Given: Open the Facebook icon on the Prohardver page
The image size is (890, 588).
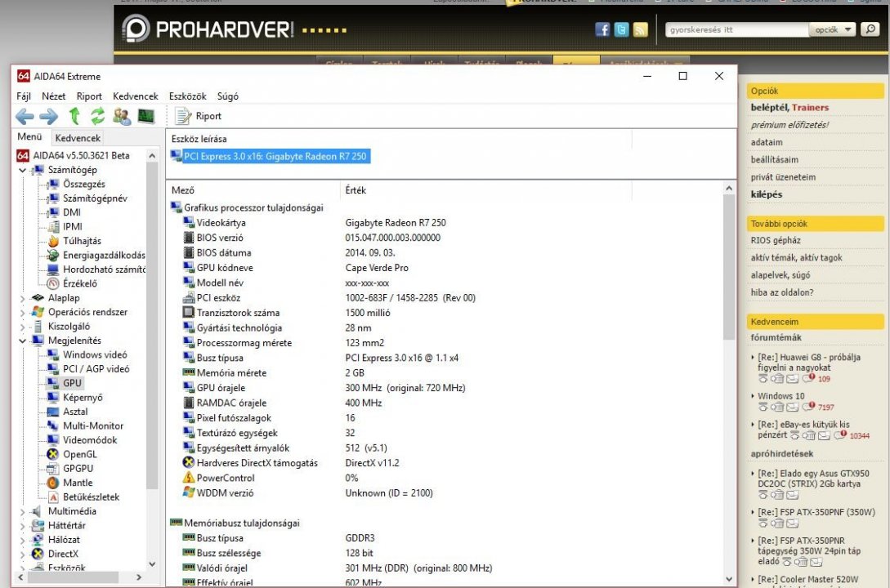Looking at the screenshot, I should point(602,29).
